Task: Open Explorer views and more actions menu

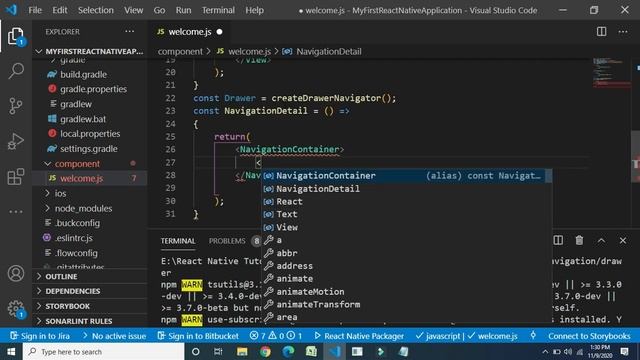Action: 130,31
